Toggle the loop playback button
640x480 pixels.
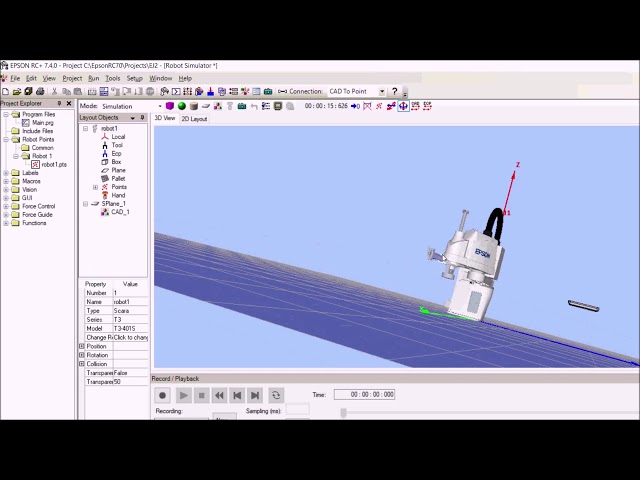click(276, 395)
